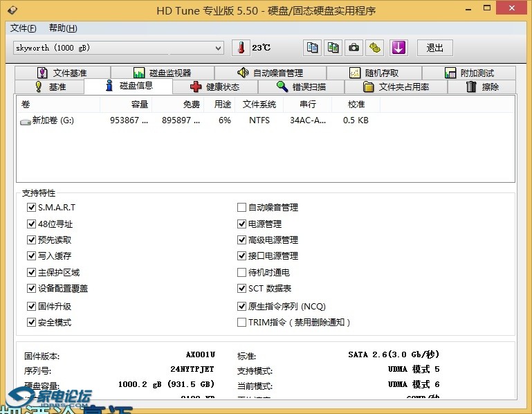Click the copy screenshot to clipboard icon
Image resolution: width=532 pixels, height=414 pixels.
[x=333, y=48]
